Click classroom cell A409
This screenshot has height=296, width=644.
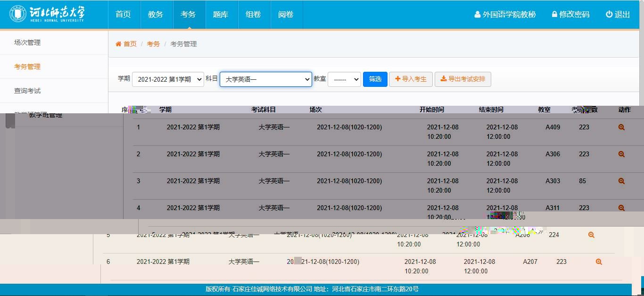point(553,127)
